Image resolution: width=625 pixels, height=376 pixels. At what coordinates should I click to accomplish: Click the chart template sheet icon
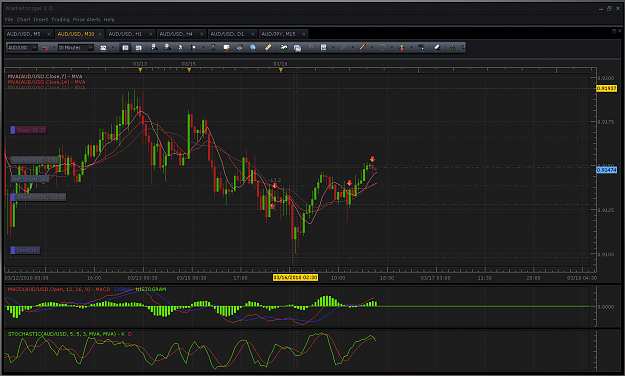[x=324, y=47]
